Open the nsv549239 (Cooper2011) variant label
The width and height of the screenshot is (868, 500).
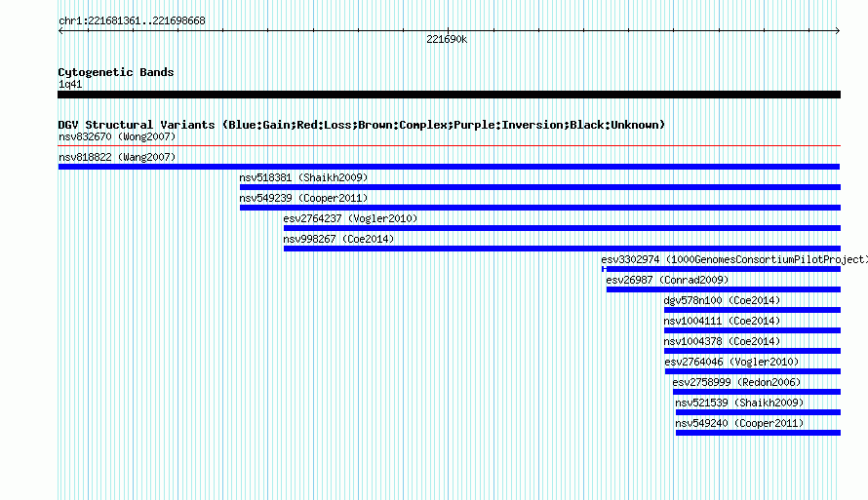[303, 198]
